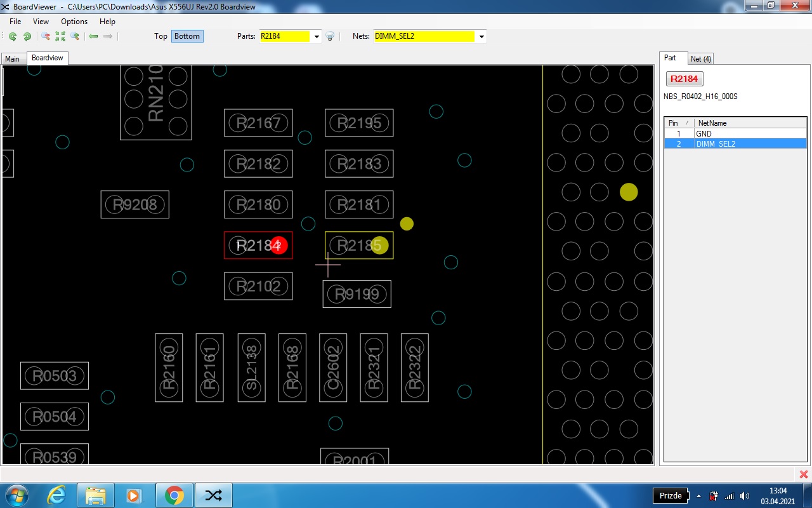
Task: Sort by the NetName column header
Action: [x=749, y=123]
